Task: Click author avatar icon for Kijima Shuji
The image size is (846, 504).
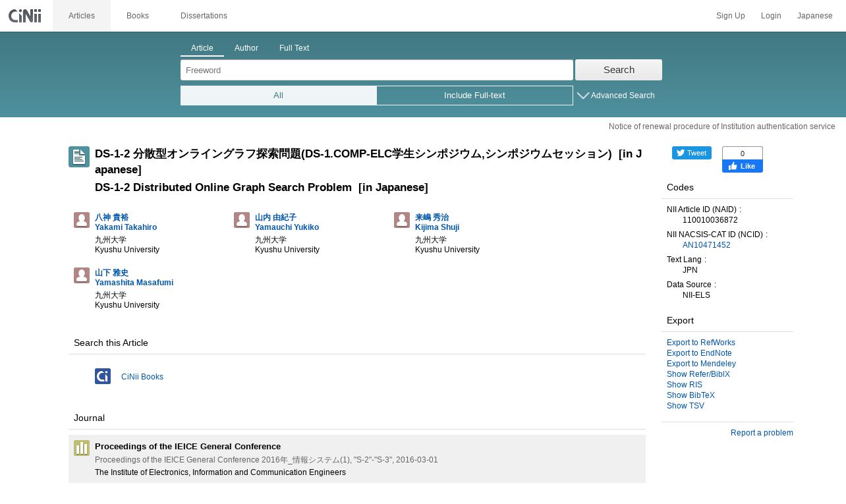Action: click(x=402, y=220)
